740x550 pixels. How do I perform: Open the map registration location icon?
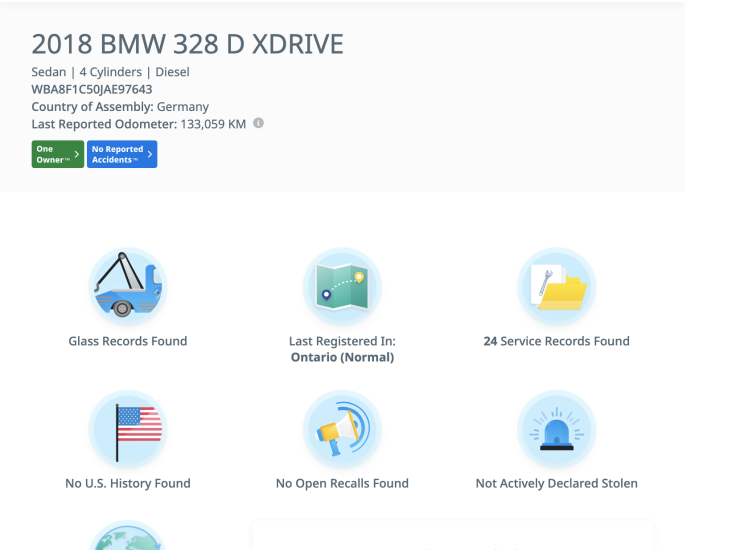point(342,286)
